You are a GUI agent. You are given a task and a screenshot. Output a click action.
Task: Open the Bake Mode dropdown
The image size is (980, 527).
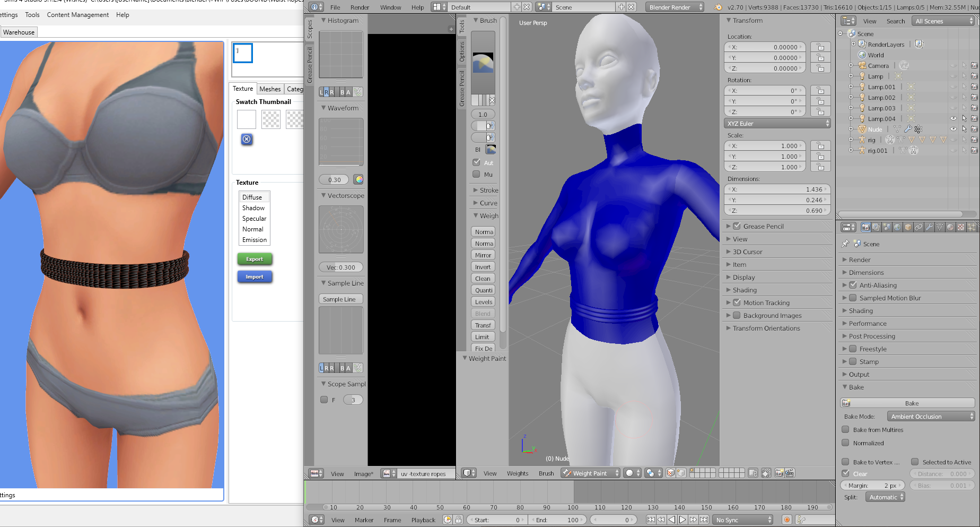[932, 417]
